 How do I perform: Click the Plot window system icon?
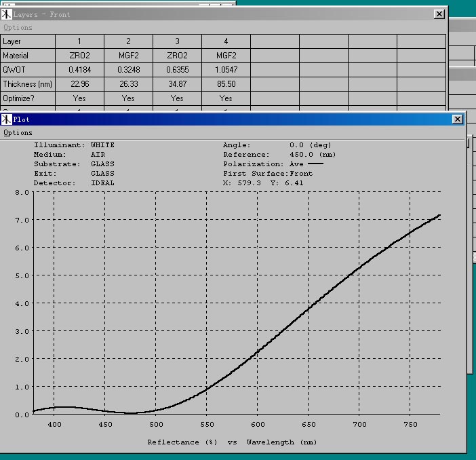(6, 119)
